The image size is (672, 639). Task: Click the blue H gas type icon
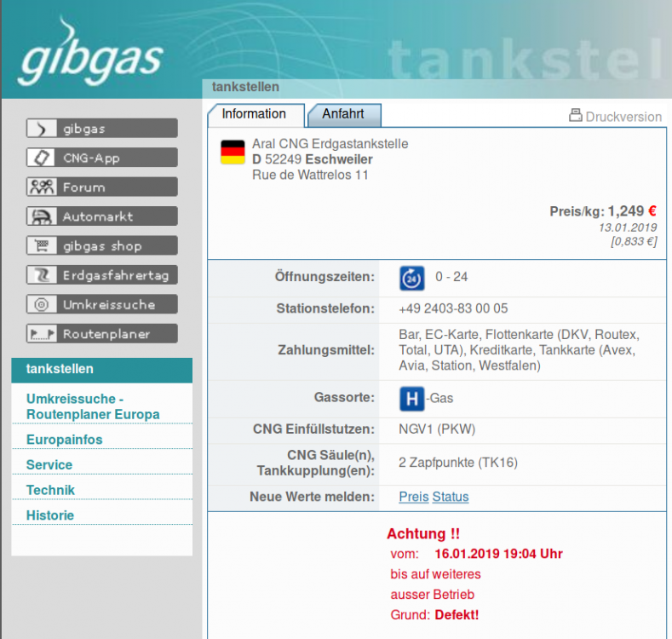coord(412,399)
